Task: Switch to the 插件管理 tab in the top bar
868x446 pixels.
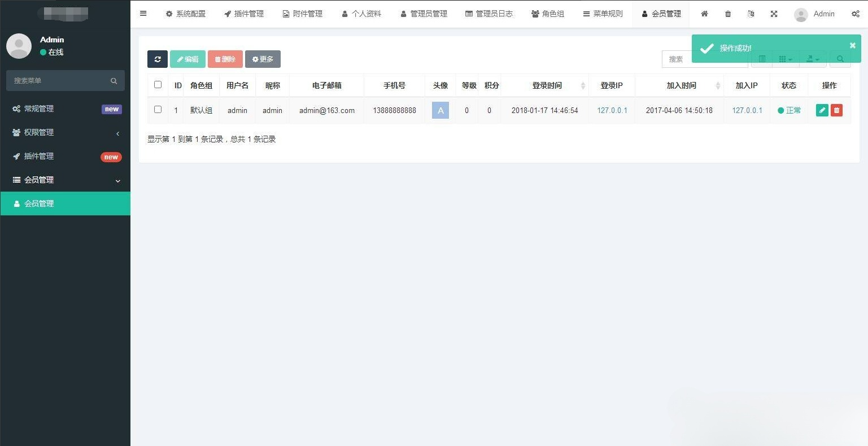Action: tap(244, 14)
